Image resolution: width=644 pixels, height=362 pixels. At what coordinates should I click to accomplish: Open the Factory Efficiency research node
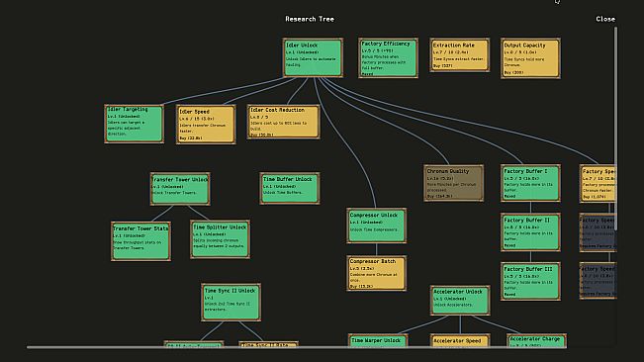pyautogui.click(x=388, y=58)
